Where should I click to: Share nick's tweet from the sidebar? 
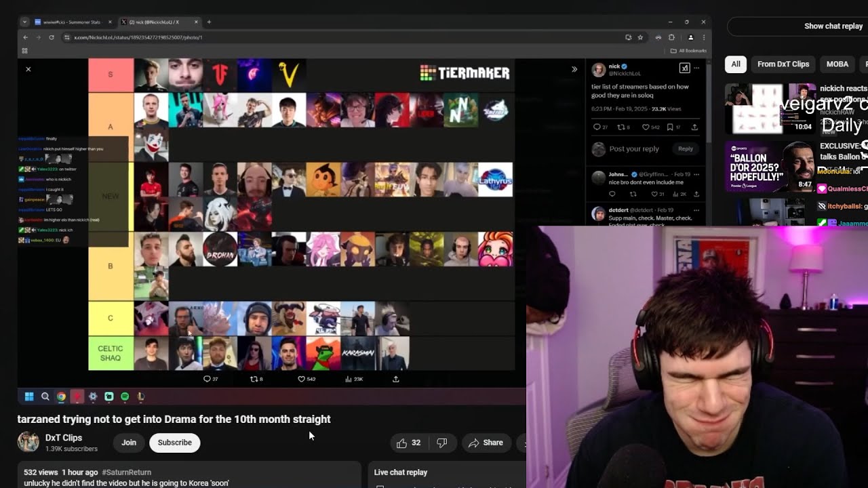[x=694, y=127]
